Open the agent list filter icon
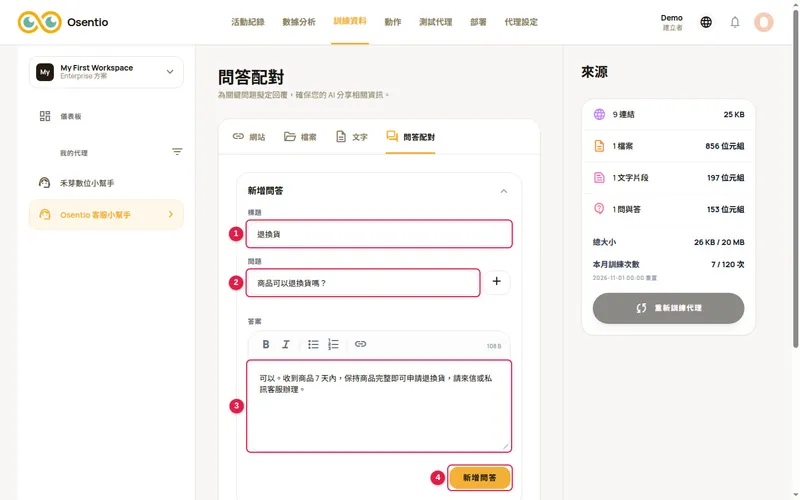This screenshot has height=500, width=800. [177, 152]
